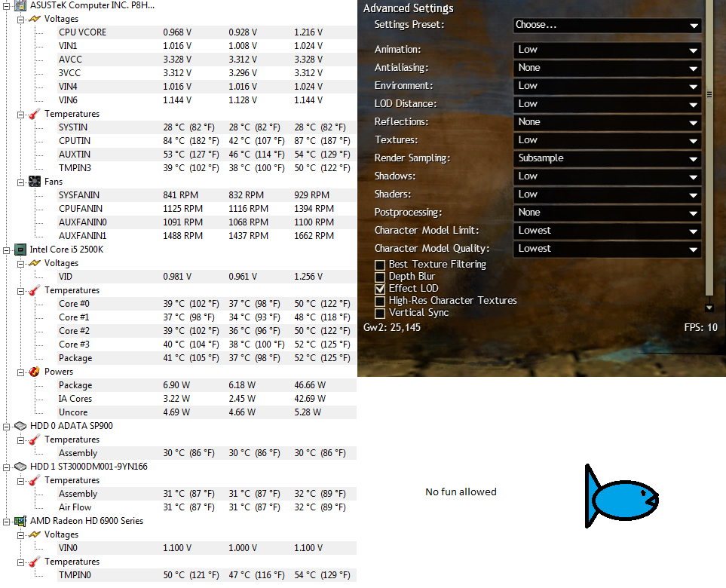
Task: Click the Intel Core i5 2500K chip icon
Action: click(x=20, y=250)
